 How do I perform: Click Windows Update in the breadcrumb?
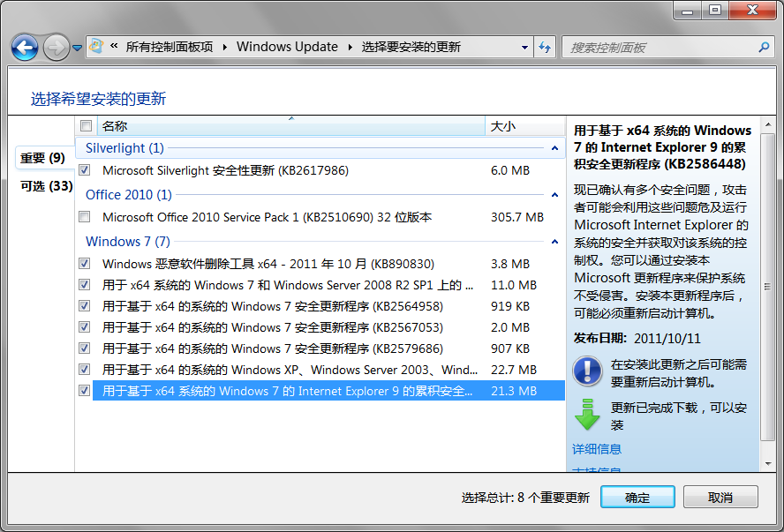[287, 47]
